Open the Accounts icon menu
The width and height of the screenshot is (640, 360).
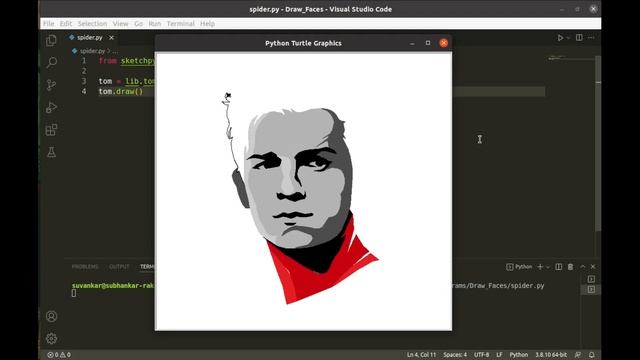tap(51, 316)
